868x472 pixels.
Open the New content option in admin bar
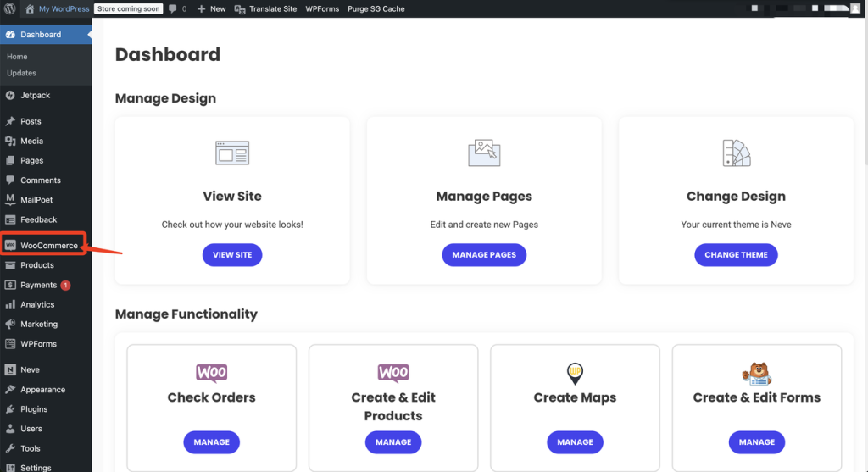(x=211, y=9)
